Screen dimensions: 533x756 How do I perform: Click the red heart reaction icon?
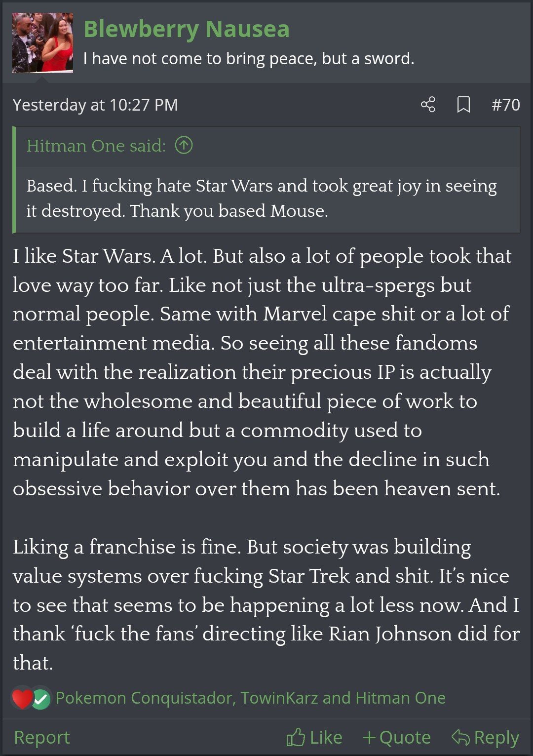click(x=22, y=698)
